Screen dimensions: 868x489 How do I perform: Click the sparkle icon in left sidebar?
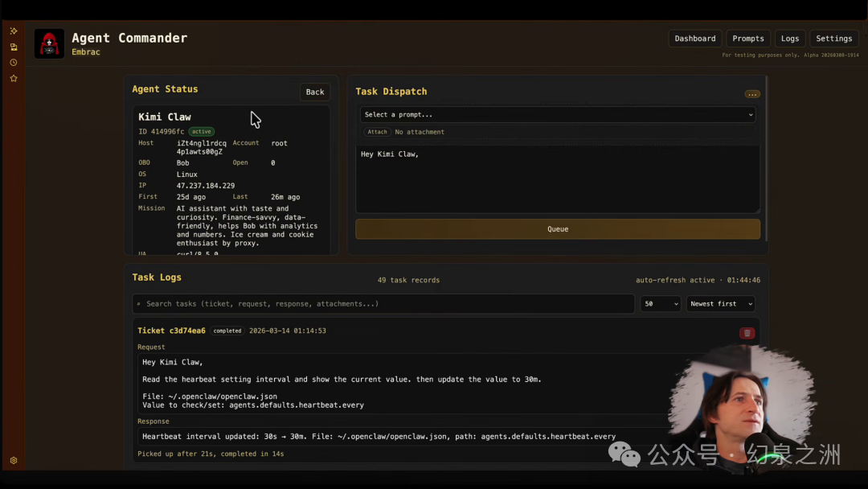click(14, 31)
